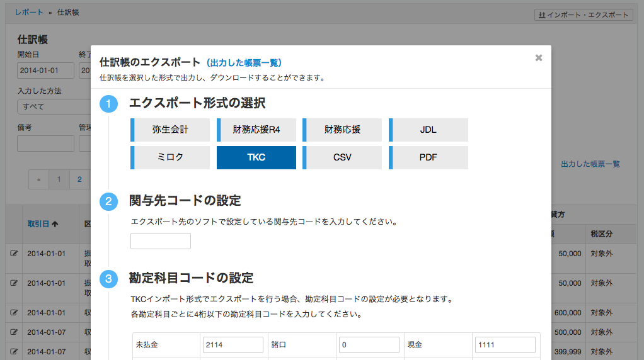Click the 未払金 account label
The height and width of the screenshot is (360, 644).
coord(147,345)
